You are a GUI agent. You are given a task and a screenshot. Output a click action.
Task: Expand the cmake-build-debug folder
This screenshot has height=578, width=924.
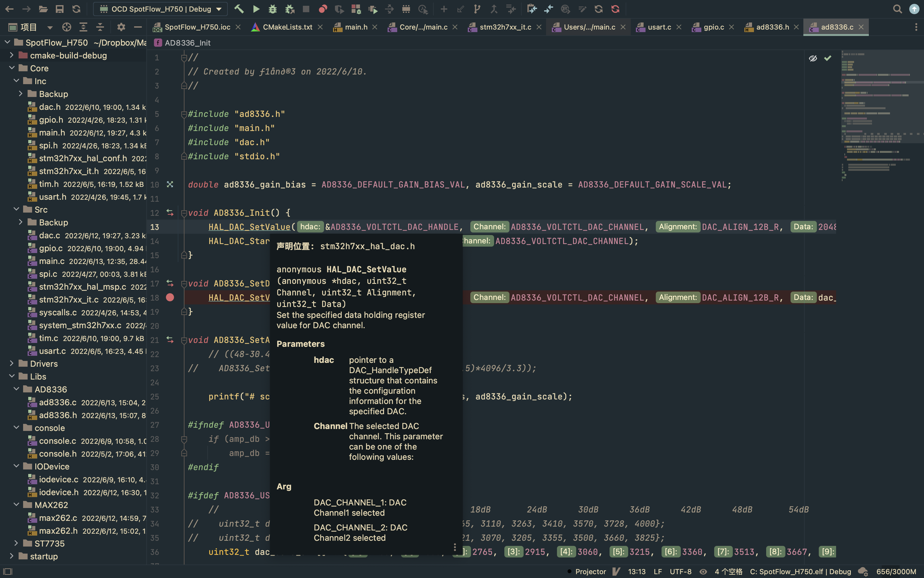(x=12, y=55)
